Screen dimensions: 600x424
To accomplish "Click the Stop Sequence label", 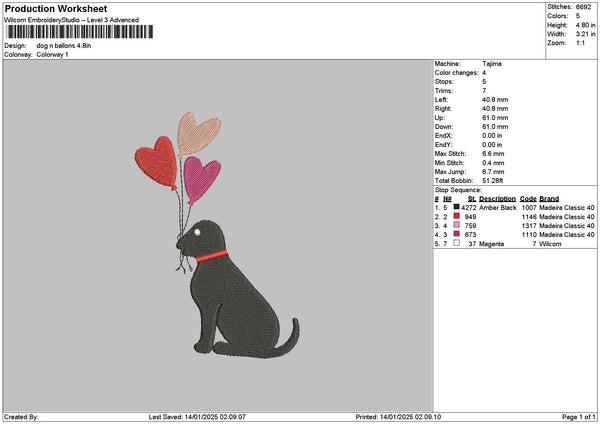I will (458, 190).
